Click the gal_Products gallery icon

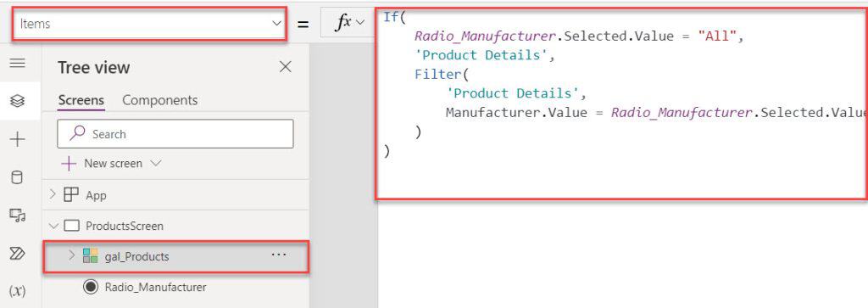tap(90, 255)
